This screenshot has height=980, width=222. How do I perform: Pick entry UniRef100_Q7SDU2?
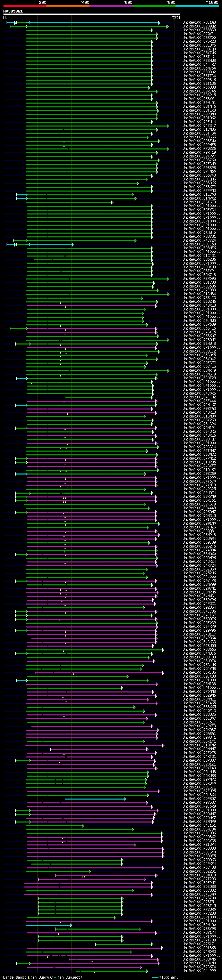click(199, 340)
